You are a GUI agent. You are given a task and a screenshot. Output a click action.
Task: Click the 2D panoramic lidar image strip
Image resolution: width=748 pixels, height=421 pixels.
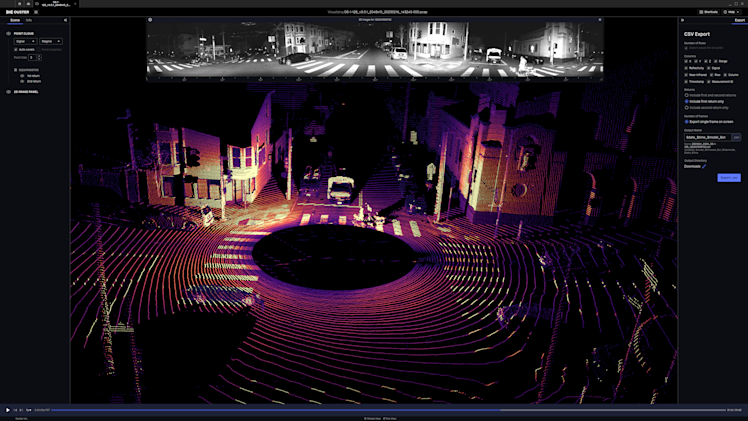(374, 50)
